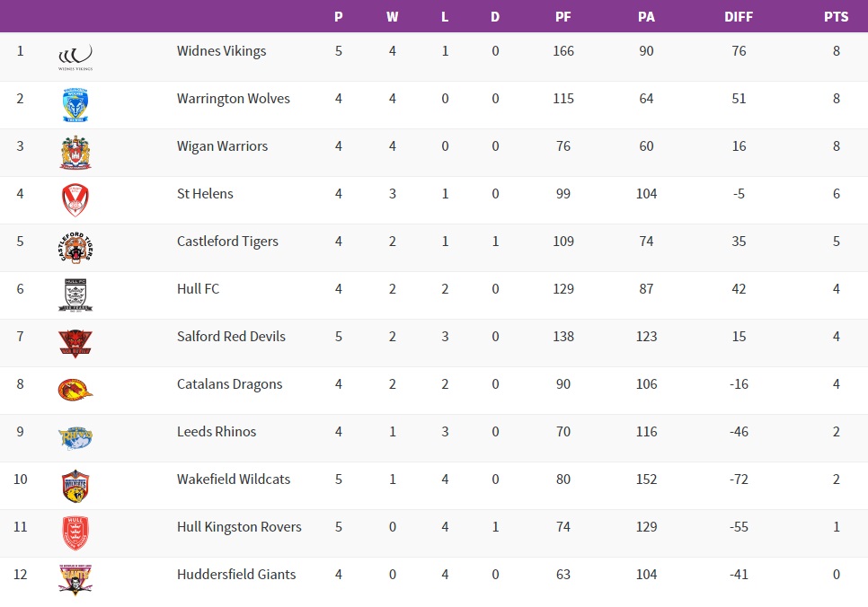This screenshot has width=868, height=607.
Task: Click the Leeds Rhinos logo
Action: click(75, 437)
